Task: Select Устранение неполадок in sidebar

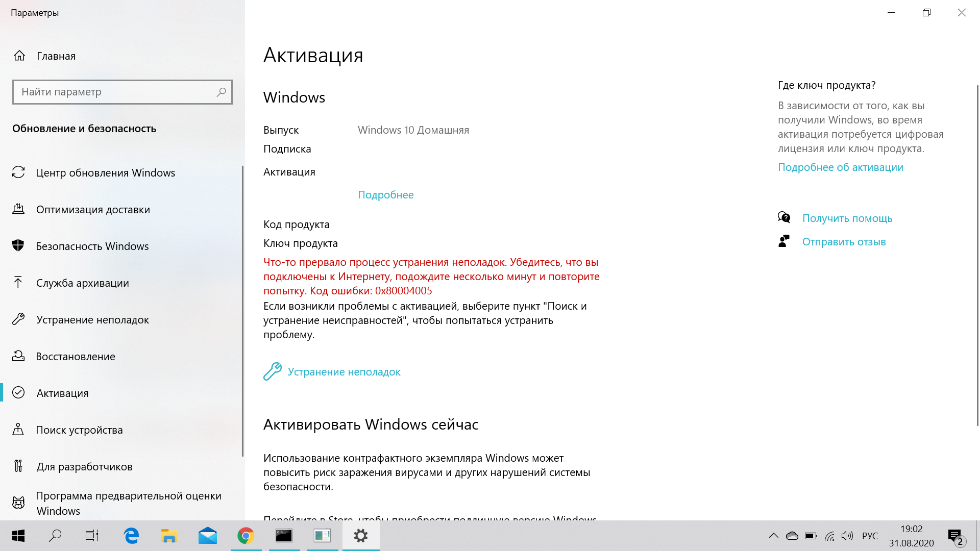Action: [92, 320]
